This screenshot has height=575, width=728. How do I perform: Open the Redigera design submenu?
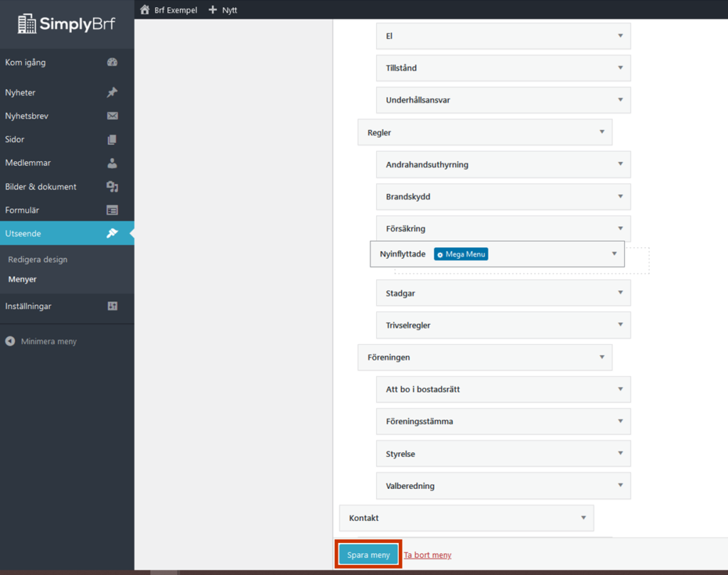(38, 259)
